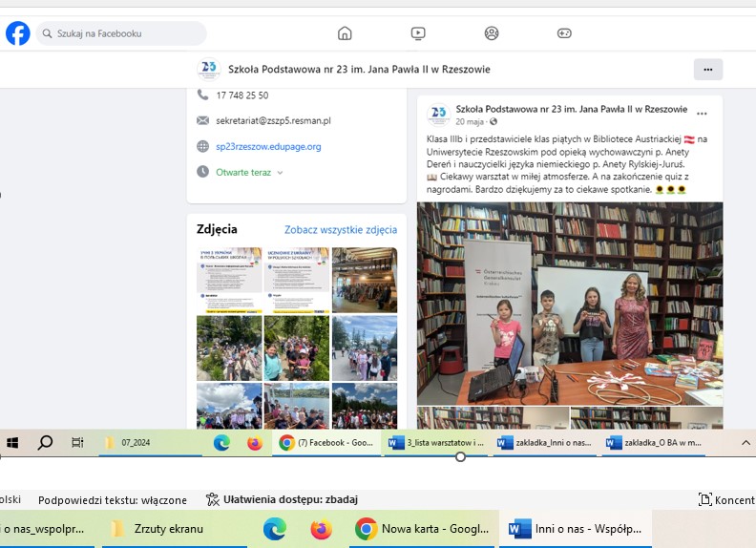
Task: Show hidden system tray icons with the chevron
Action: pos(746,443)
